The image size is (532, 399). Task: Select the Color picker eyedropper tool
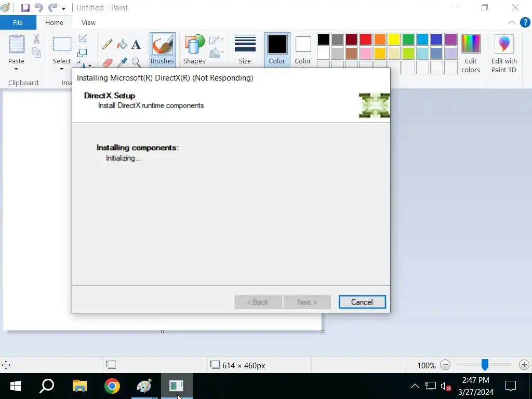pos(122,63)
